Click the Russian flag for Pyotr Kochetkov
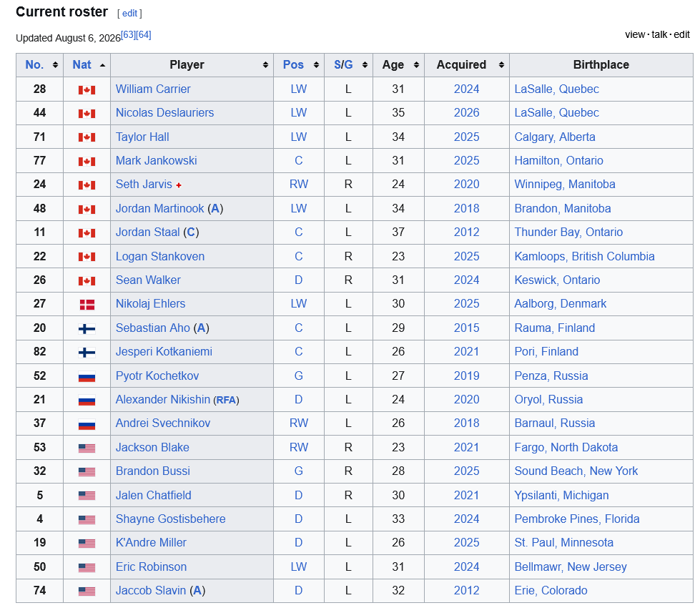Screen dimensions: 700x613 (x=87, y=377)
